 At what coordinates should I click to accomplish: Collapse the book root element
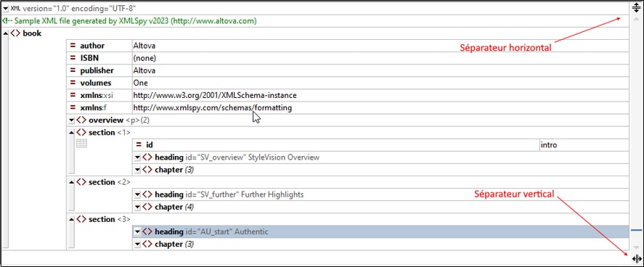(x=6, y=33)
